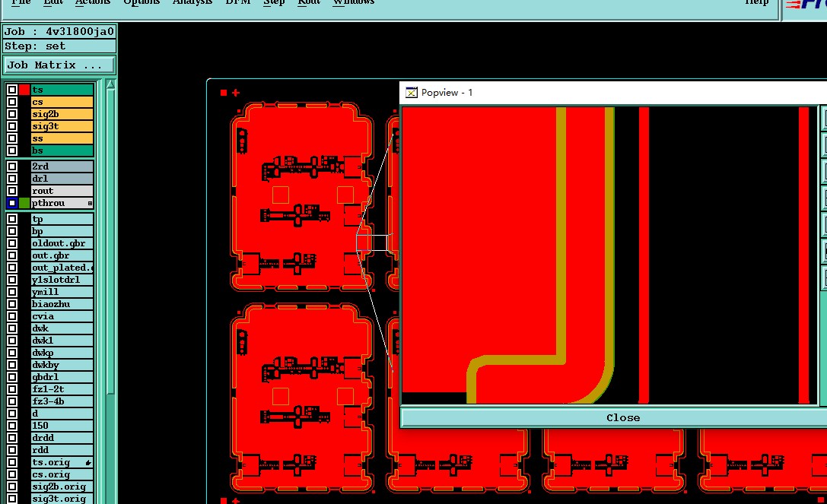
Task: Select the y1slotdrl layer name
Action: pos(62,280)
